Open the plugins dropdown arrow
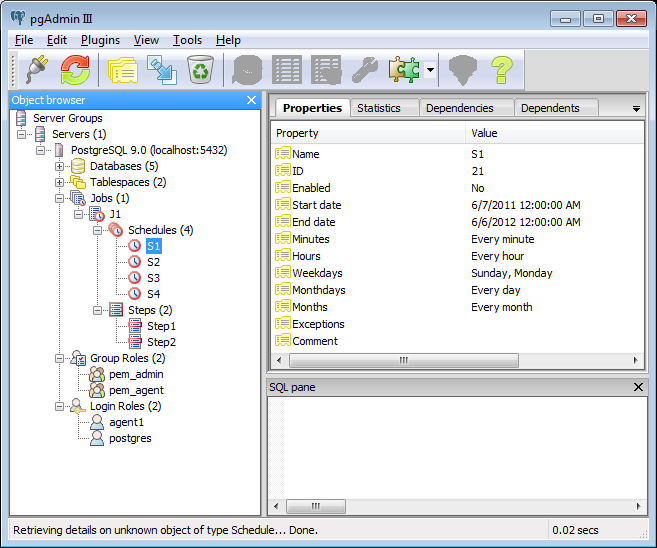Image resolution: width=657 pixels, height=548 pixels. point(430,70)
